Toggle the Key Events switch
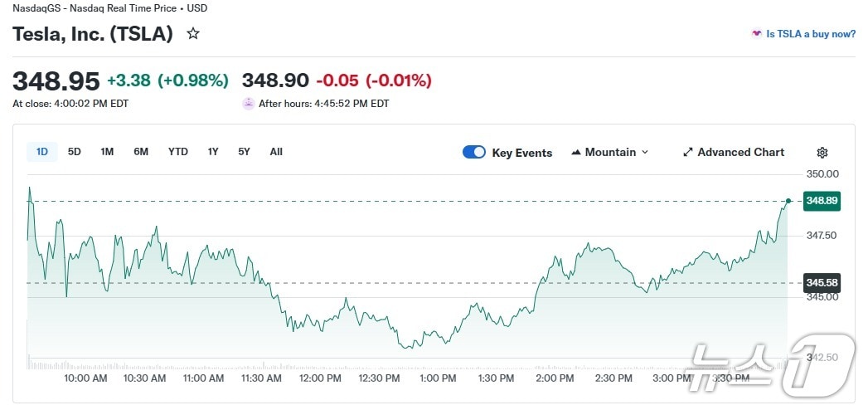Image resolution: width=868 pixels, height=410 pixels. pos(474,153)
